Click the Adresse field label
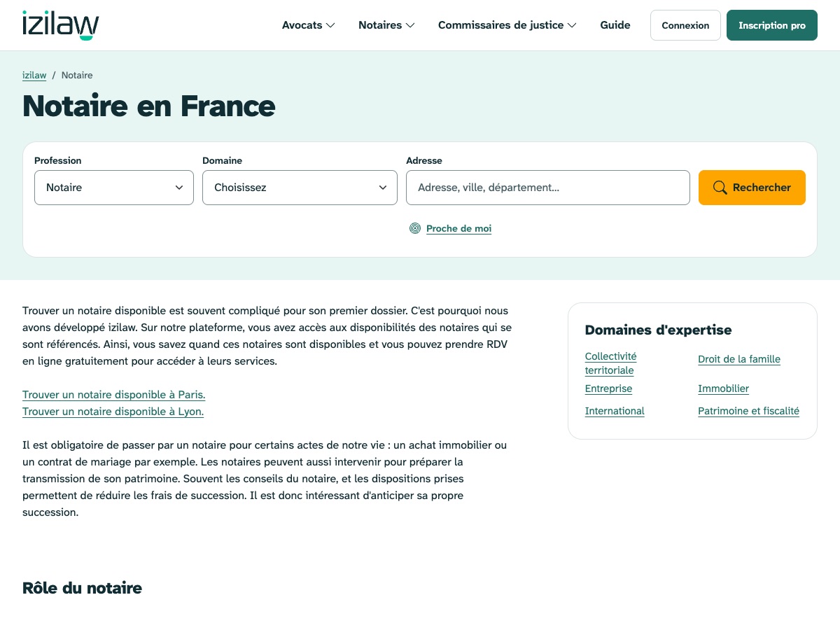Screen dimensions: 840x630 424,160
